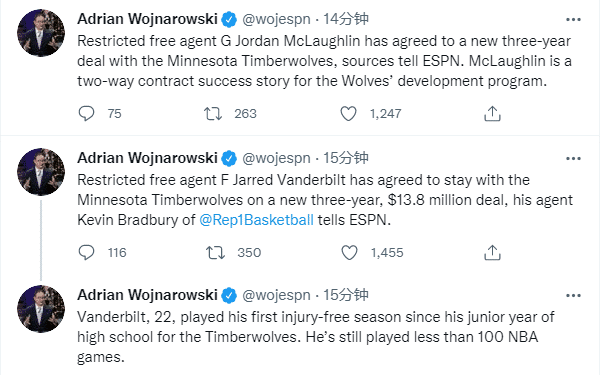Retweet the Jordan McLaughlin tweet

coord(213,113)
